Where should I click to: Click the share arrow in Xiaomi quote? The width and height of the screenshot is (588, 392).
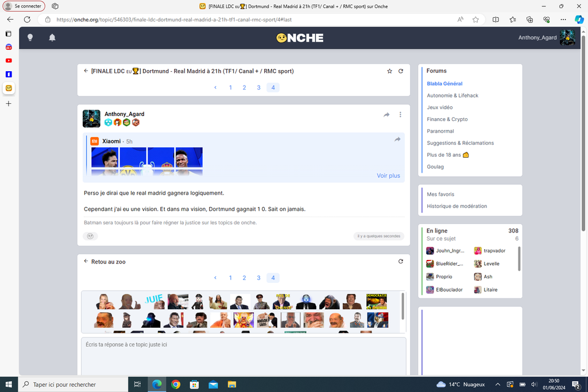tap(397, 139)
